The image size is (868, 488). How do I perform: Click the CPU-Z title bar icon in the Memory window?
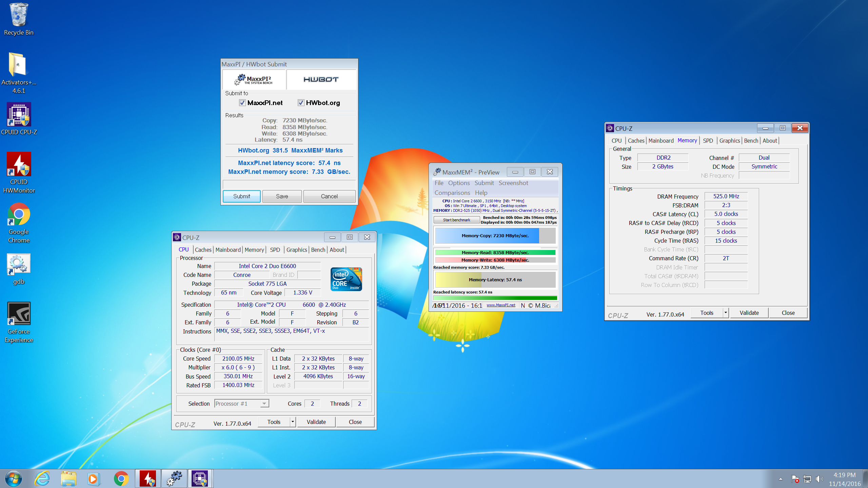[x=610, y=128]
